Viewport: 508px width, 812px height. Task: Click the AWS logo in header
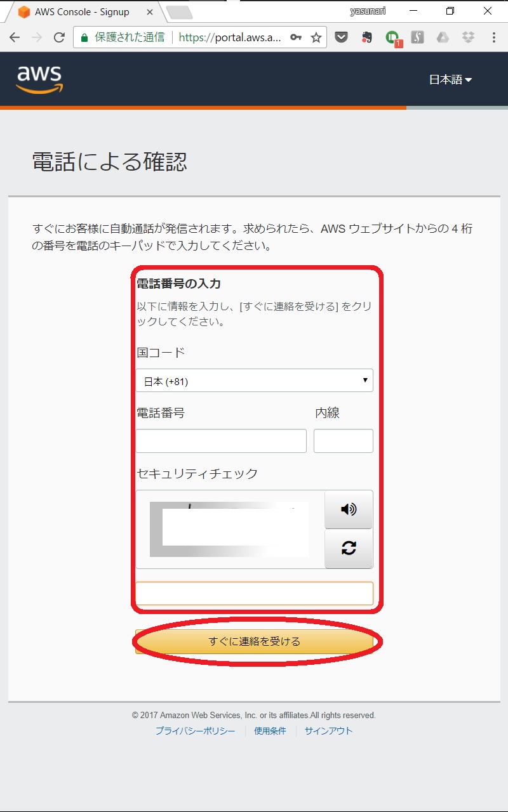(x=39, y=79)
